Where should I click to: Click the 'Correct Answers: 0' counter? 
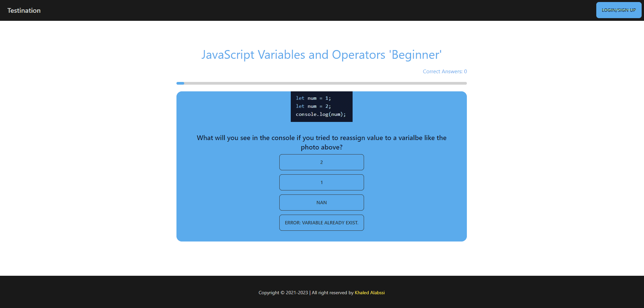tap(444, 72)
